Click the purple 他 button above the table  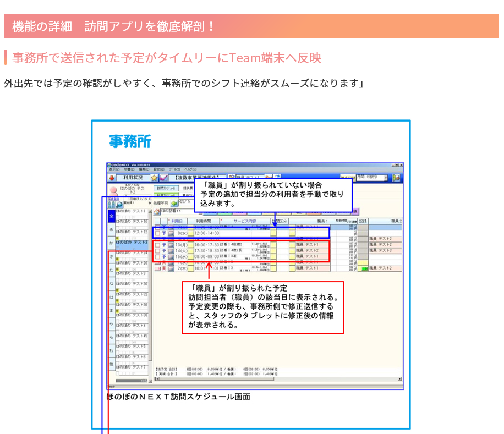(x=355, y=211)
